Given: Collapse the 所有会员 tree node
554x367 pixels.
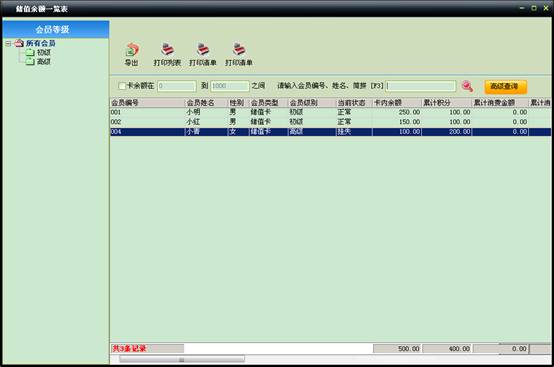Looking at the screenshot, I should (x=8, y=43).
